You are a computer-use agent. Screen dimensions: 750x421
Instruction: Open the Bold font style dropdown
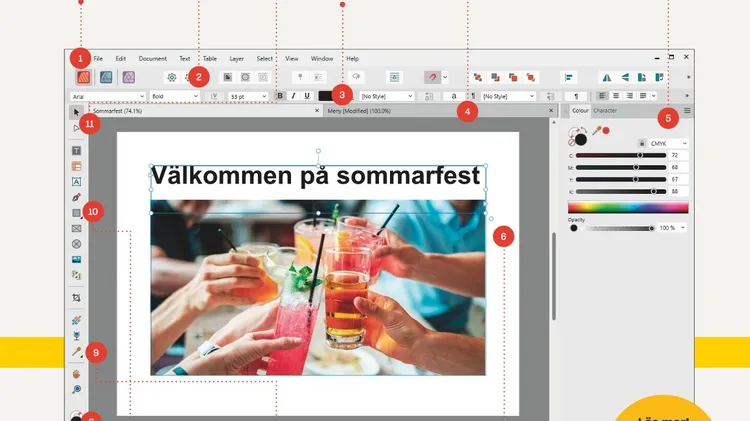pyautogui.click(x=174, y=96)
